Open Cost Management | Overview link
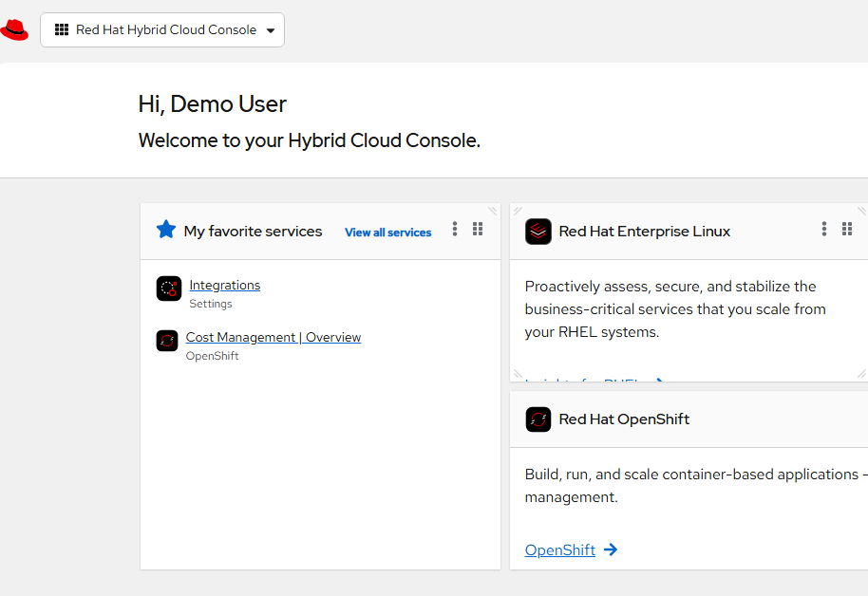The image size is (868, 596). (274, 337)
